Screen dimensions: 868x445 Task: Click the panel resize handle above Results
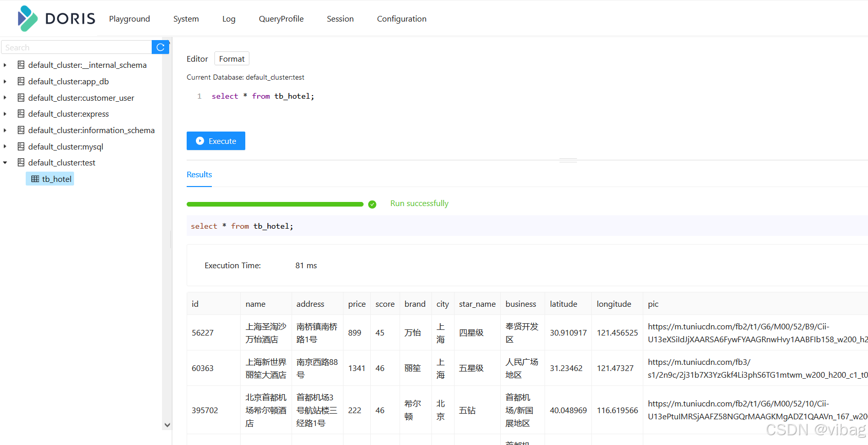click(x=568, y=160)
